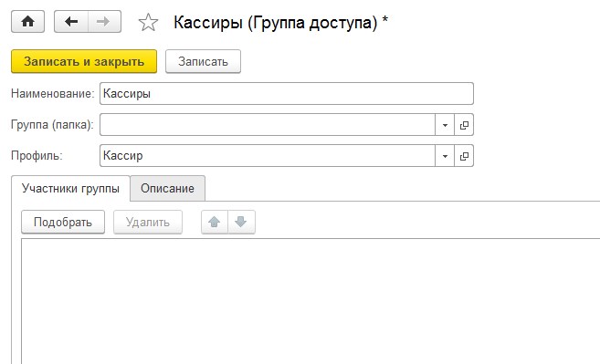Expand the 'Профиль' dropdown arrow

(445, 156)
